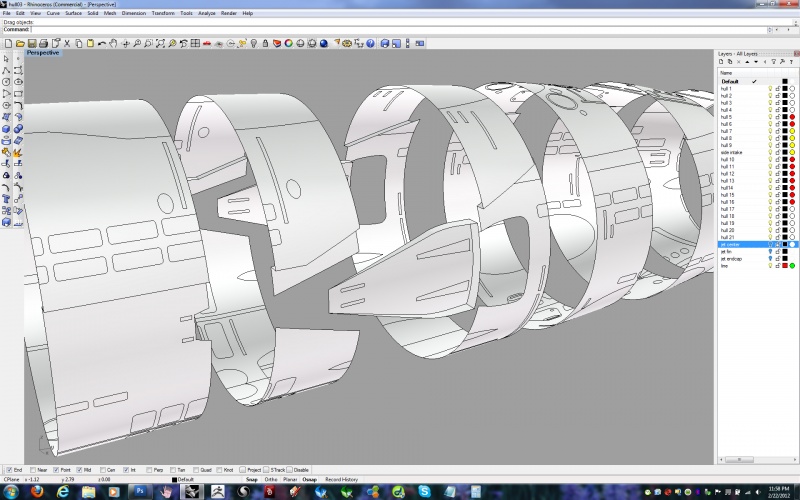Click the light bulb hide icon in the toolbar
The width and height of the screenshot is (800, 500).
click(254, 43)
